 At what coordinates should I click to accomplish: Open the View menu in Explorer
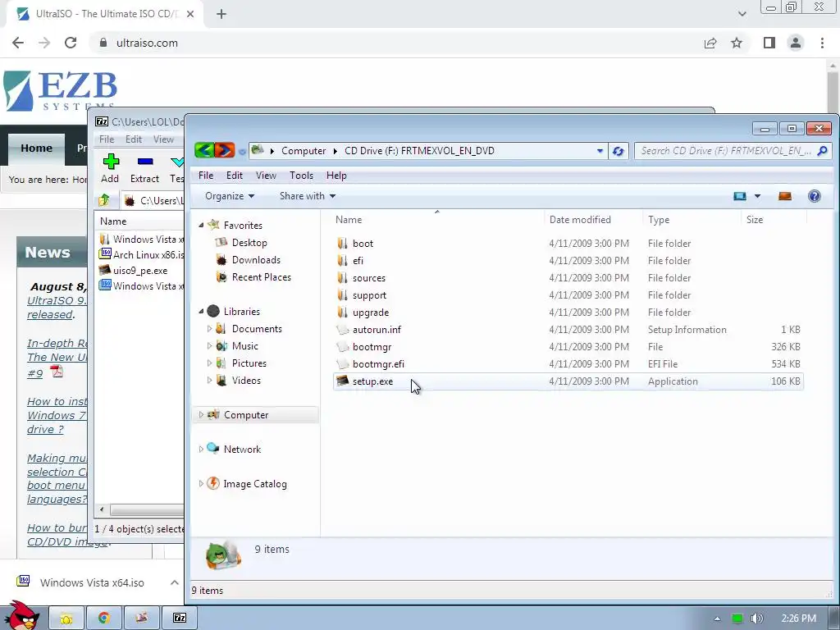266,176
